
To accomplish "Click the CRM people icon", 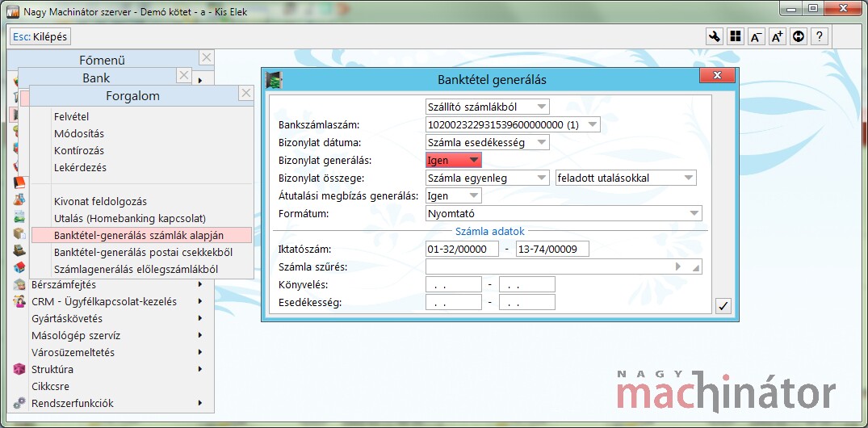I will click(19, 302).
